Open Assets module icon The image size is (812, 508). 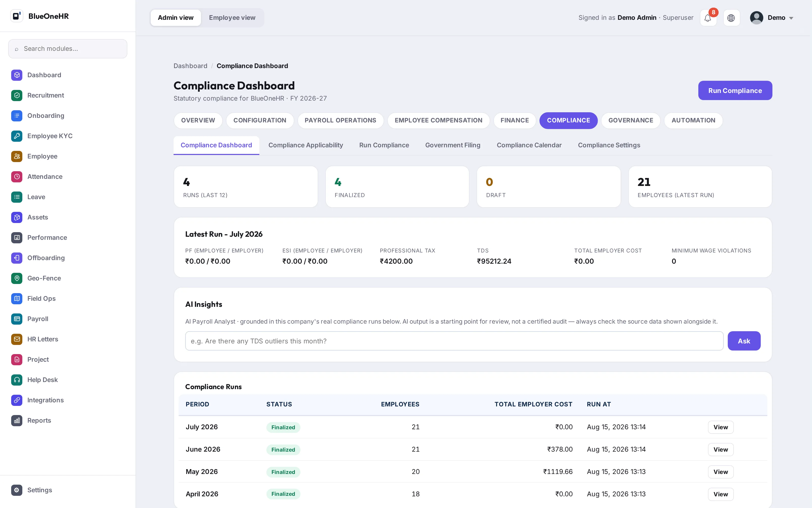(x=17, y=217)
